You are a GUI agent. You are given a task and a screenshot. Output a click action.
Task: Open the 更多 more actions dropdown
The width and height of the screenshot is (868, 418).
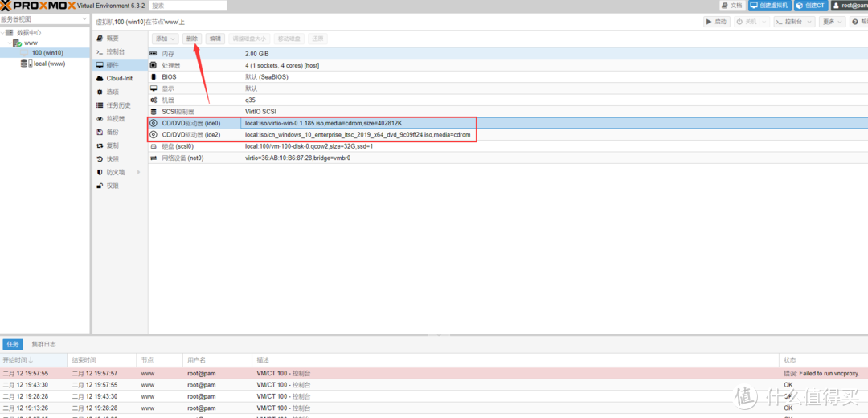(831, 22)
